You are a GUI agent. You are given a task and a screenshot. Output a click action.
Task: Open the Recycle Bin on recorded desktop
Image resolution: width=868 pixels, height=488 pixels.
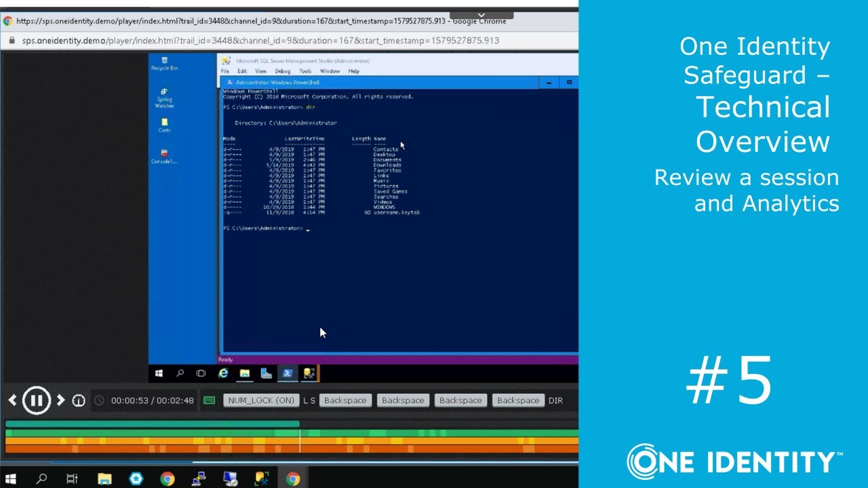(164, 64)
